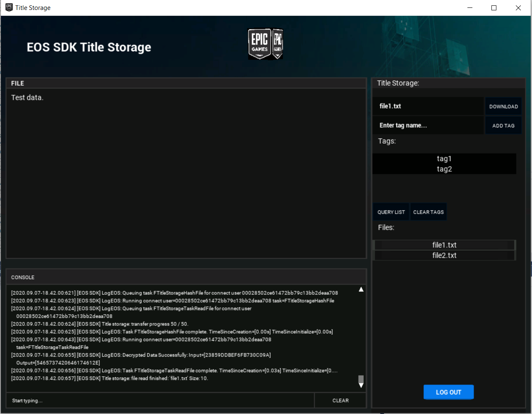
Task: Click console scroll up arrow
Action: click(x=361, y=289)
